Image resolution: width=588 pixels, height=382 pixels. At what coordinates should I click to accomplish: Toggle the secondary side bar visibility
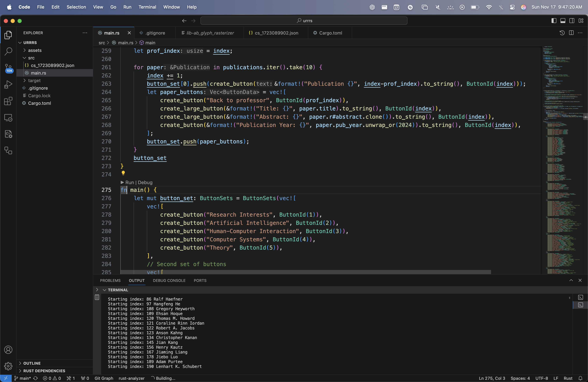pyautogui.click(x=572, y=21)
